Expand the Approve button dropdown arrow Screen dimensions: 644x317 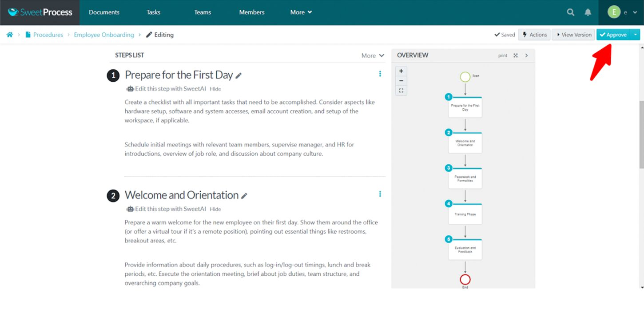point(636,35)
